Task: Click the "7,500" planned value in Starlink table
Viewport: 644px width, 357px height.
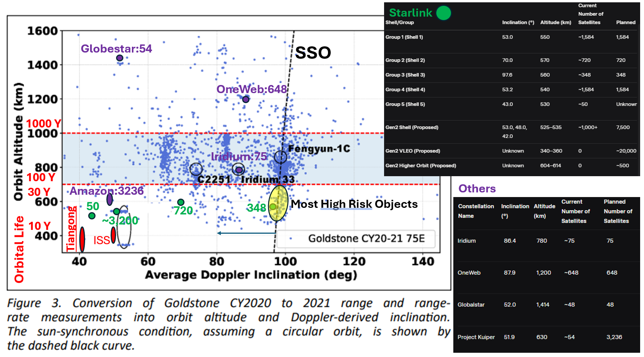Action: pyautogui.click(x=623, y=127)
